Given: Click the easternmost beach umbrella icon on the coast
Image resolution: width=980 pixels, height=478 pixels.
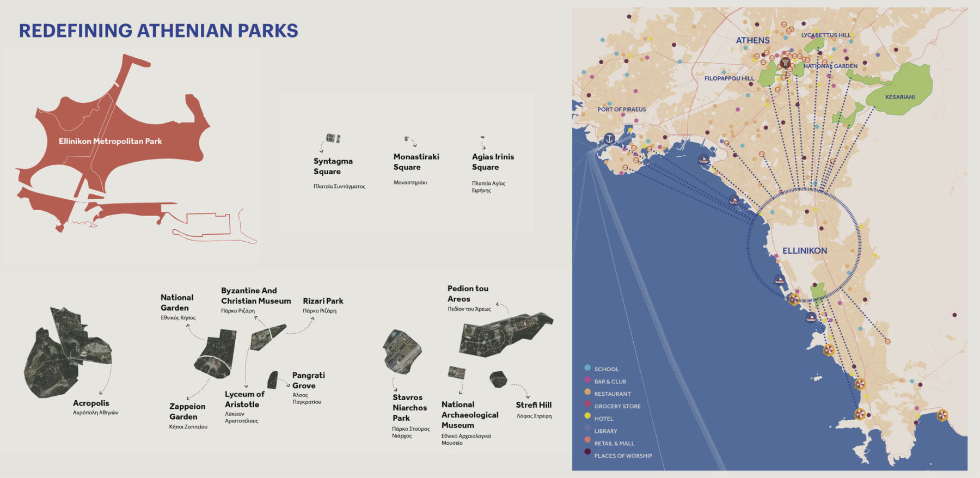Looking at the screenshot, I should (x=942, y=415).
